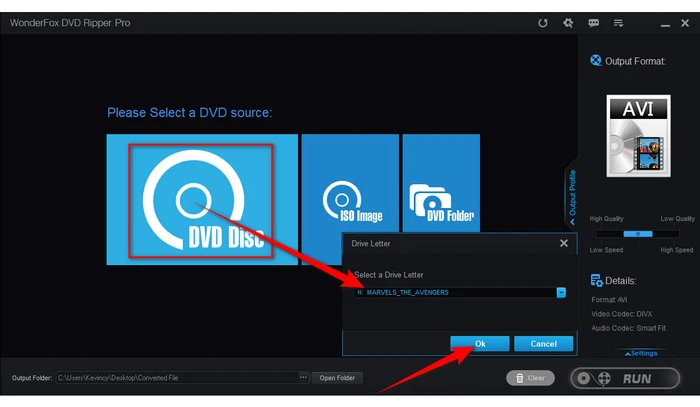Select the DVD Disc source tile

[x=202, y=199]
